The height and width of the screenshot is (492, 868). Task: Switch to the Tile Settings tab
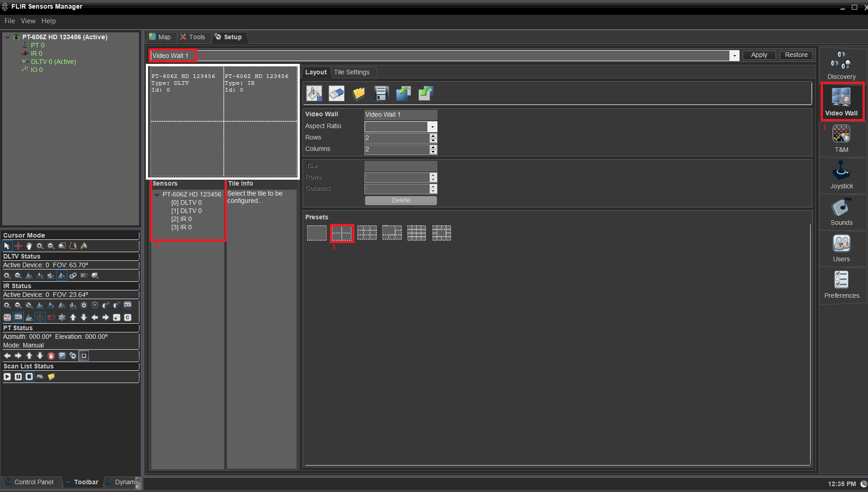point(353,72)
